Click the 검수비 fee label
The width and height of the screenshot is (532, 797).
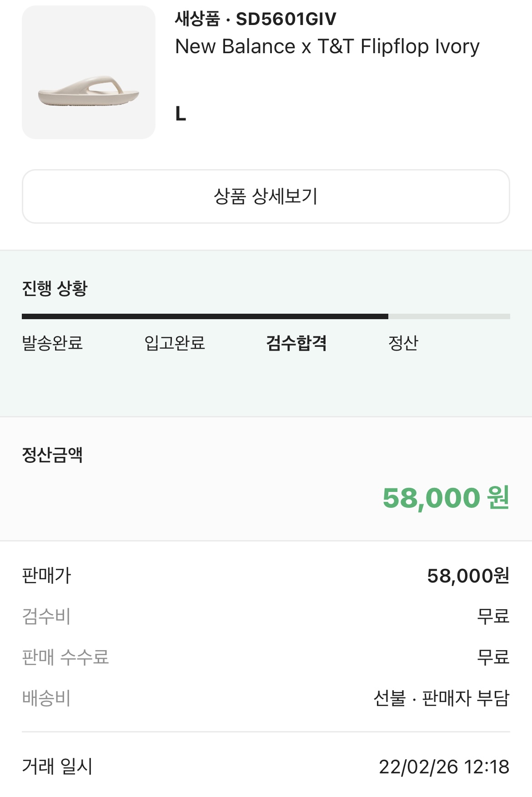pos(46,617)
